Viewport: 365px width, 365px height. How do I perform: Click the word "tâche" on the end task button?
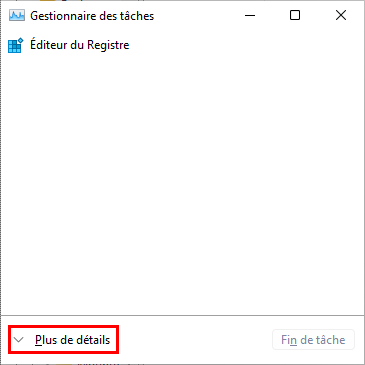coord(330,340)
